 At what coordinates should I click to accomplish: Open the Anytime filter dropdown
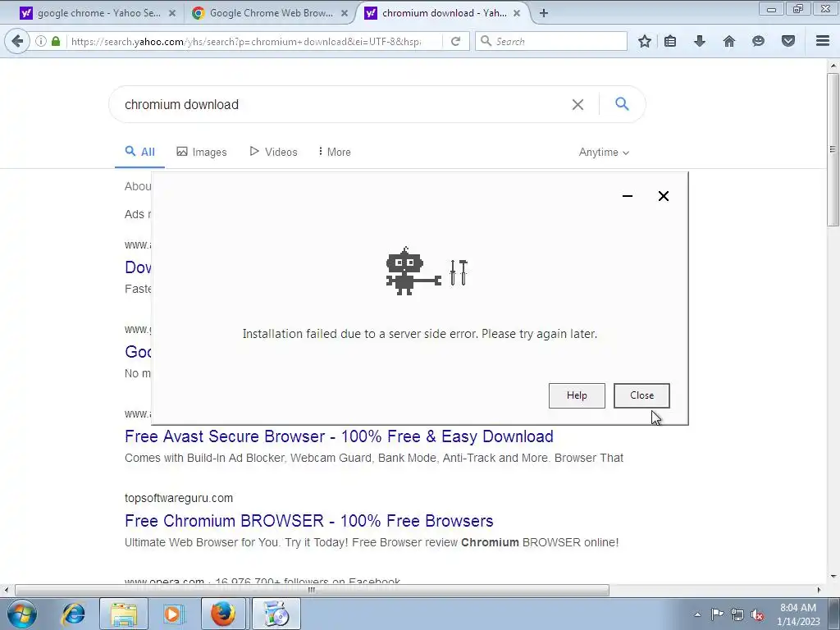(x=604, y=152)
